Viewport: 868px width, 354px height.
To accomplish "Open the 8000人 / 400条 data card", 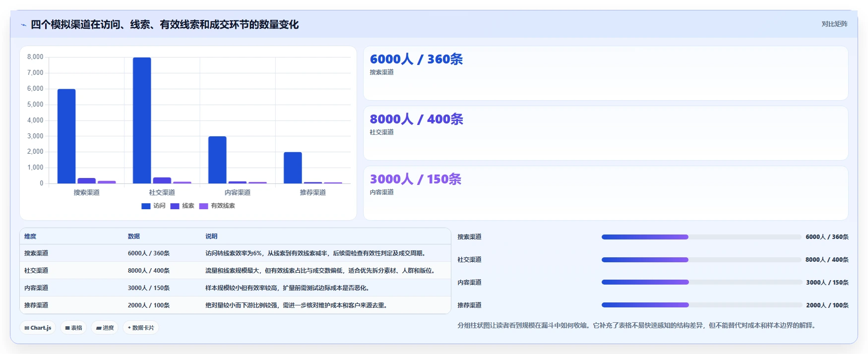I will (x=606, y=133).
